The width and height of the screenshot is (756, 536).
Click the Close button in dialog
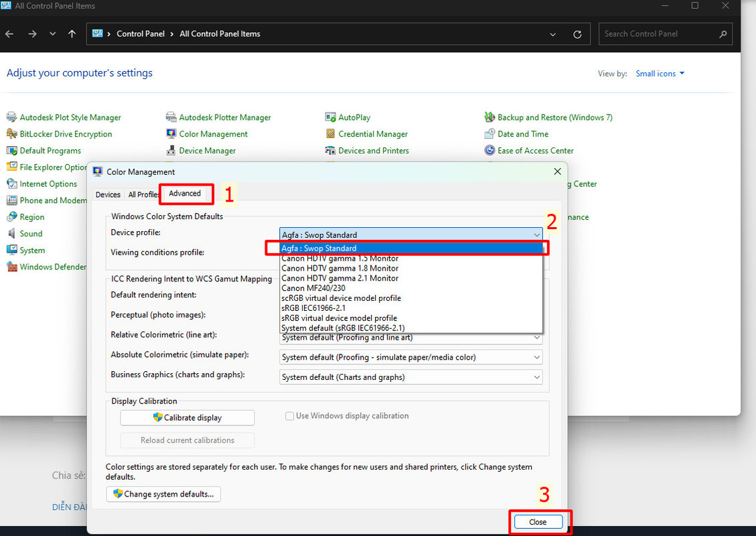538,522
